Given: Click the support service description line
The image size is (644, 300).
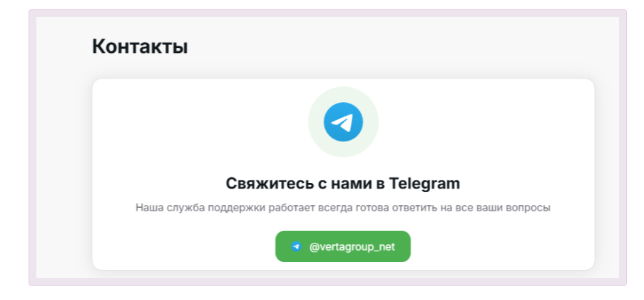Looking at the screenshot, I should point(343,208).
